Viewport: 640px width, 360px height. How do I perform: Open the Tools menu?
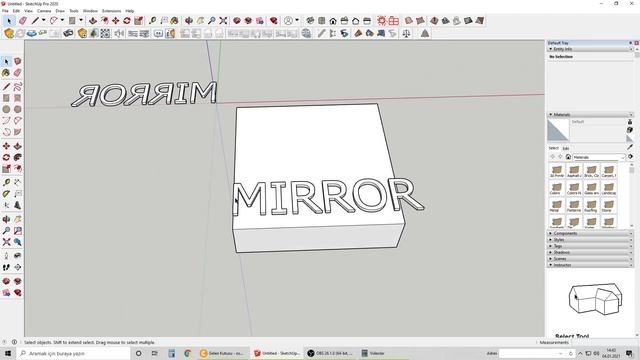[x=74, y=11]
